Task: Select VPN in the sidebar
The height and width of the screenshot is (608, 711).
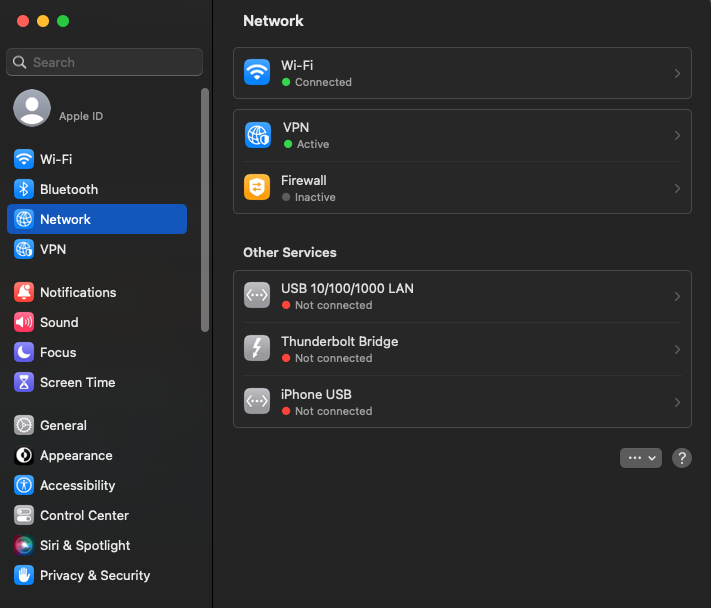Action: point(53,249)
